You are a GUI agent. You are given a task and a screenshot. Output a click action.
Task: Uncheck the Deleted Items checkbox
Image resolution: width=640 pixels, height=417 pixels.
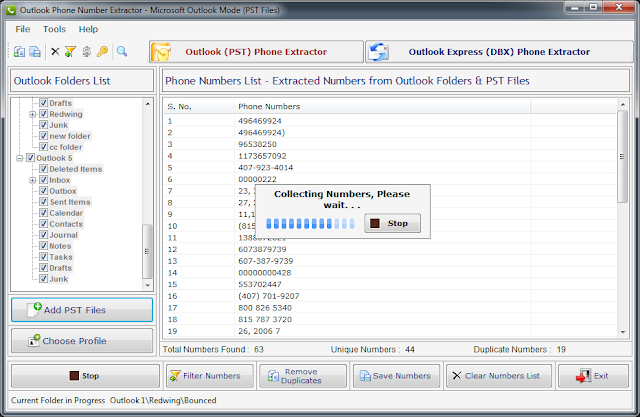pos(44,169)
